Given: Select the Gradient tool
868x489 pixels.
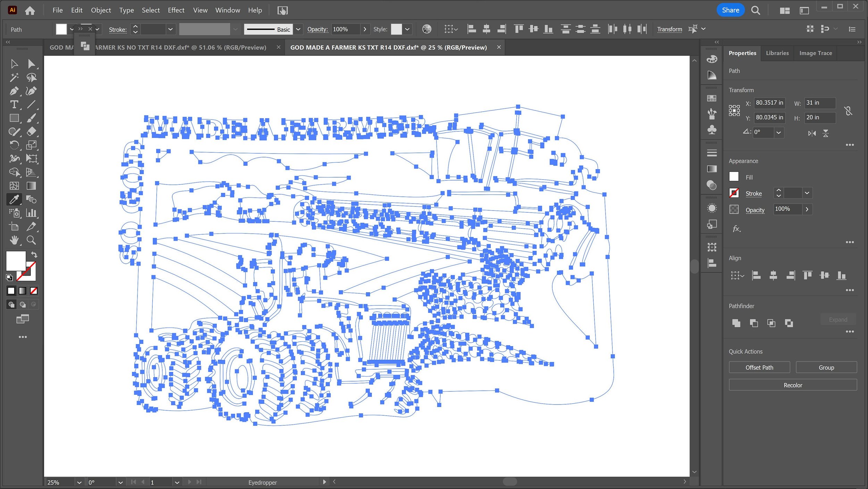Looking at the screenshot, I should pyautogui.click(x=31, y=186).
